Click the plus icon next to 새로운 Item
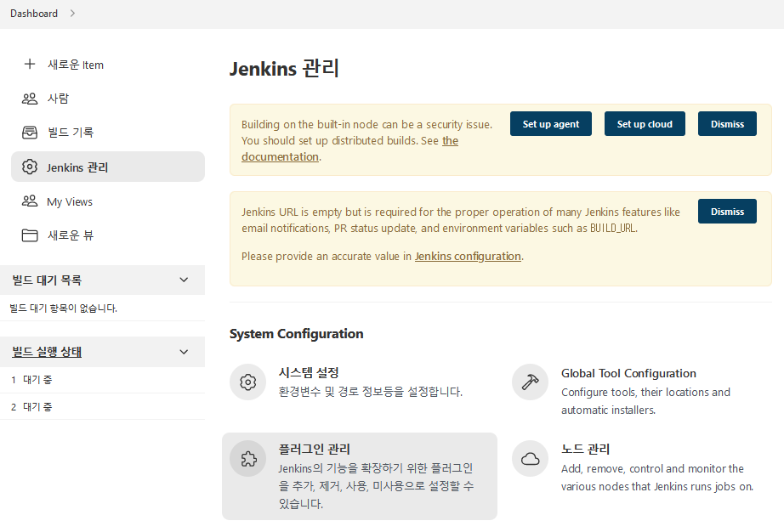This screenshot has width=784, height=532. point(30,64)
